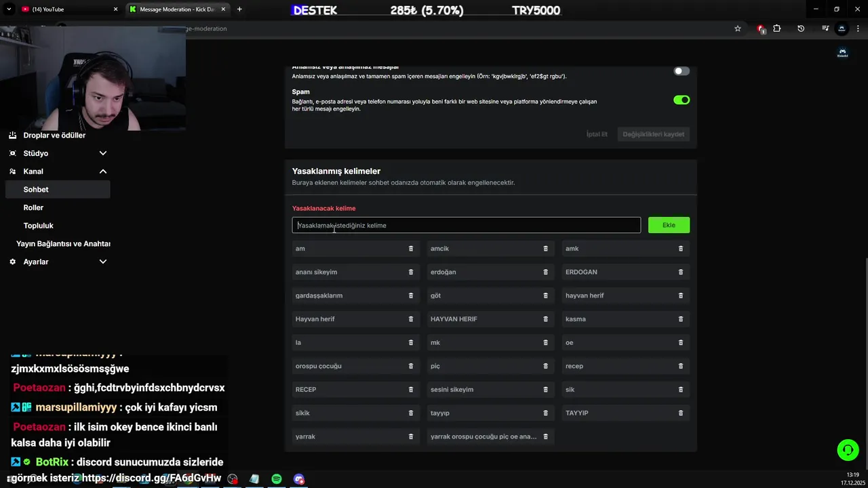Remove uppercase "ERDOGAN" using its trash icon
Viewport: 868px width, 488px height.
(x=681, y=272)
